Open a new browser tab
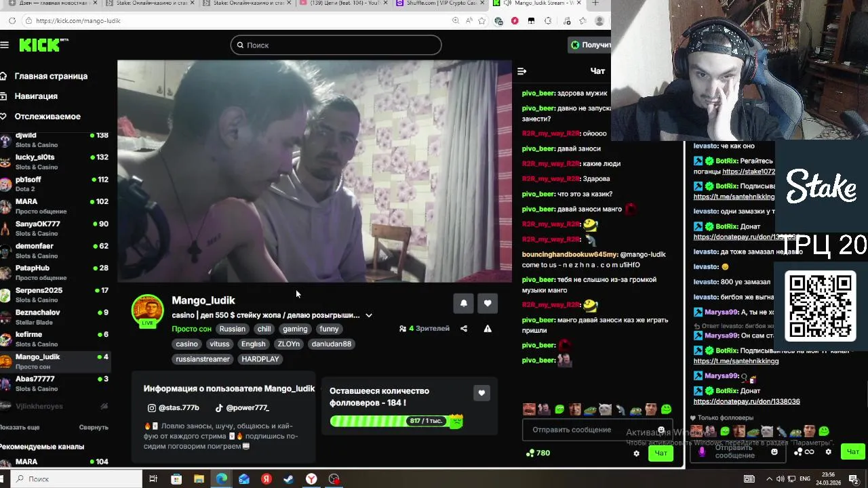 [x=595, y=3]
